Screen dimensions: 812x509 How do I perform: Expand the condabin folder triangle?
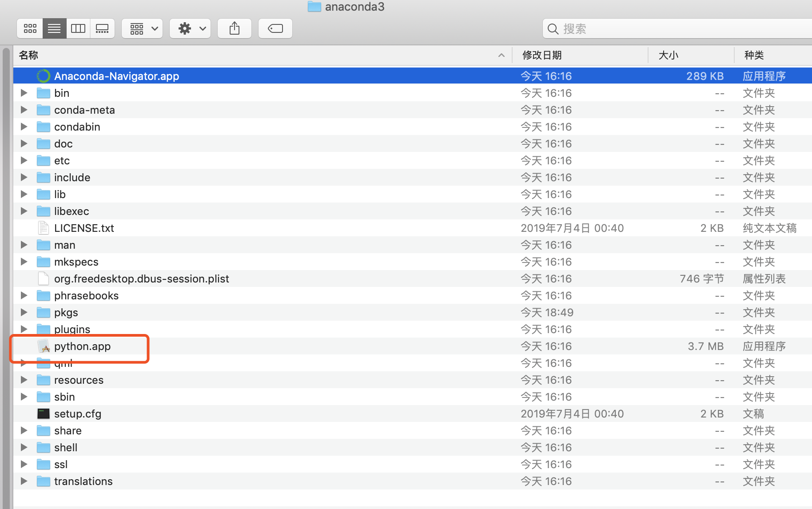tap(24, 127)
